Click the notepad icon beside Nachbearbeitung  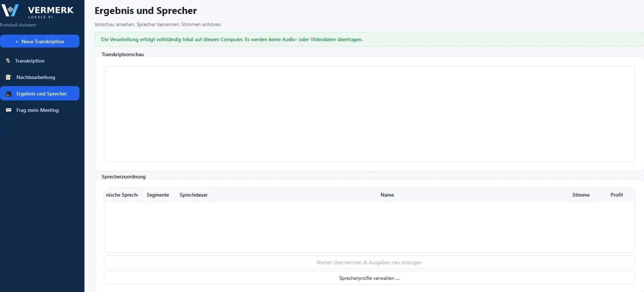coord(9,77)
